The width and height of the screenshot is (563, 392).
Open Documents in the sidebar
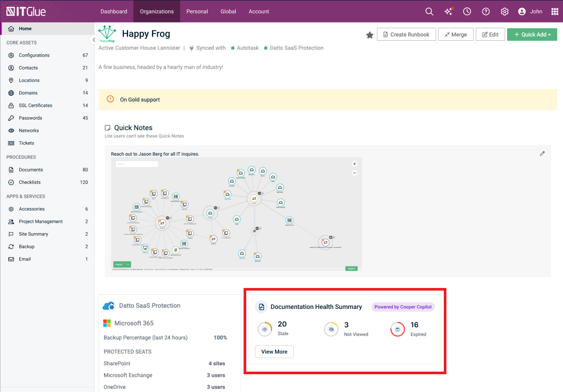click(x=48, y=170)
